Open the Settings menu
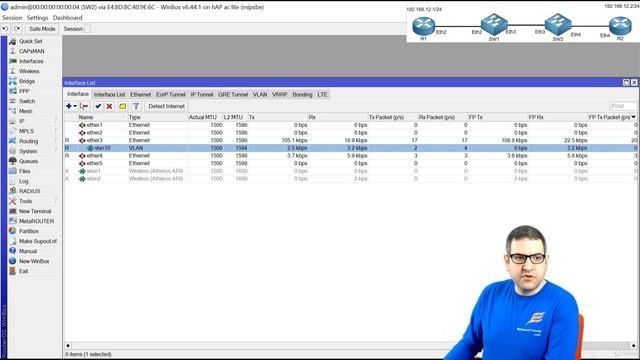The width and height of the screenshot is (640, 360). [37, 18]
